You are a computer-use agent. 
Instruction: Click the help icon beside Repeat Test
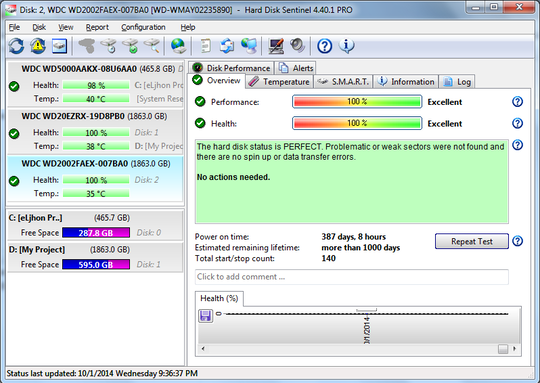point(517,241)
